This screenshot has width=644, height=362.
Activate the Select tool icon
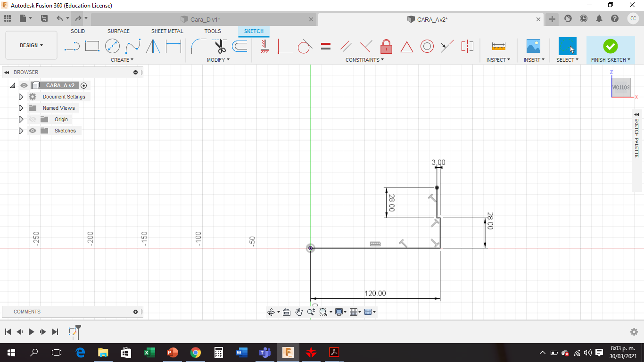point(567,46)
